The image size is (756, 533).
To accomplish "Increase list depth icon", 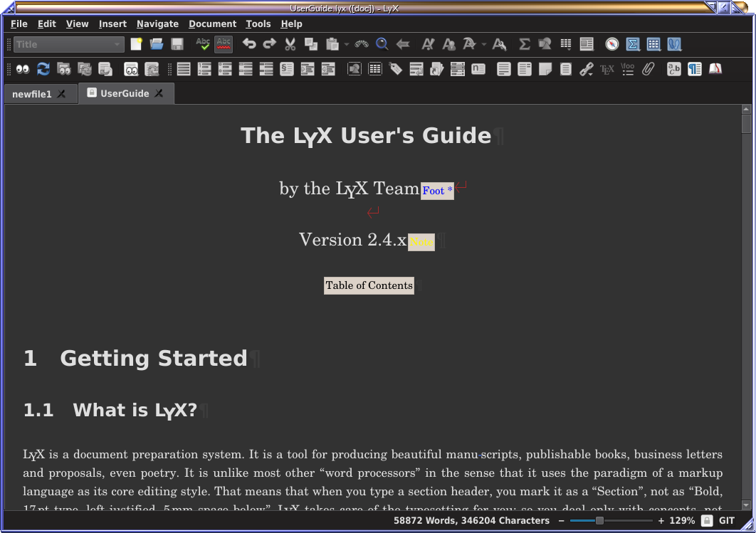I will point(308,69).
